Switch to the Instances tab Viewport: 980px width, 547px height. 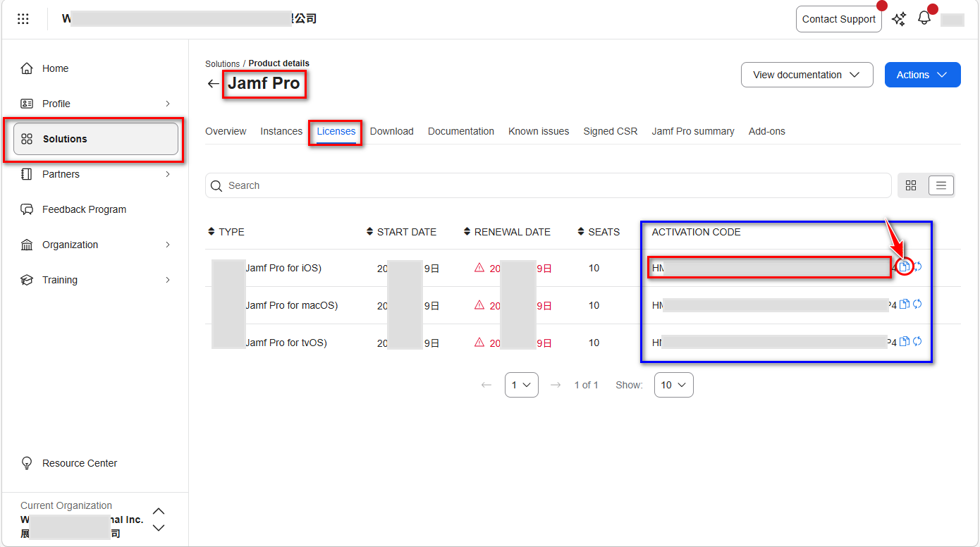point(281,131)
